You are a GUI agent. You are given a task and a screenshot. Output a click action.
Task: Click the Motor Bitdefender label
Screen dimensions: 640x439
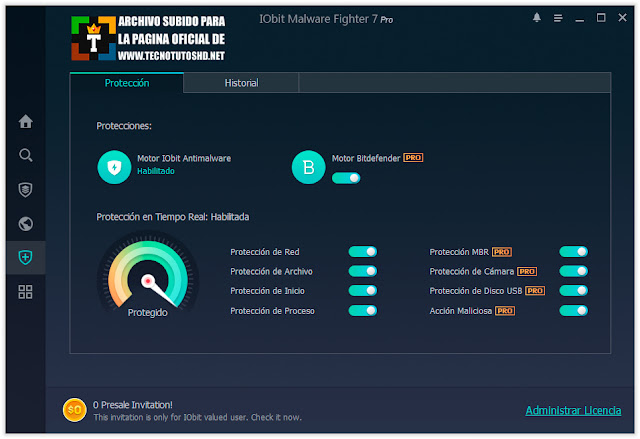point(366,158)
